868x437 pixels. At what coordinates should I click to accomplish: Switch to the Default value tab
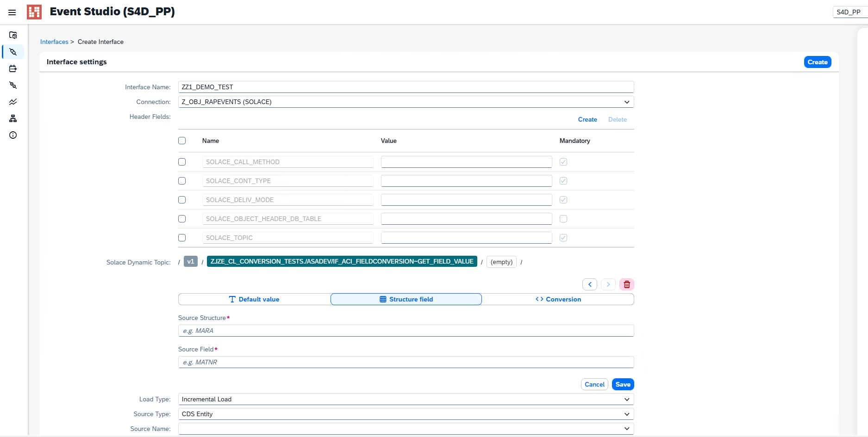coord(254,299)
